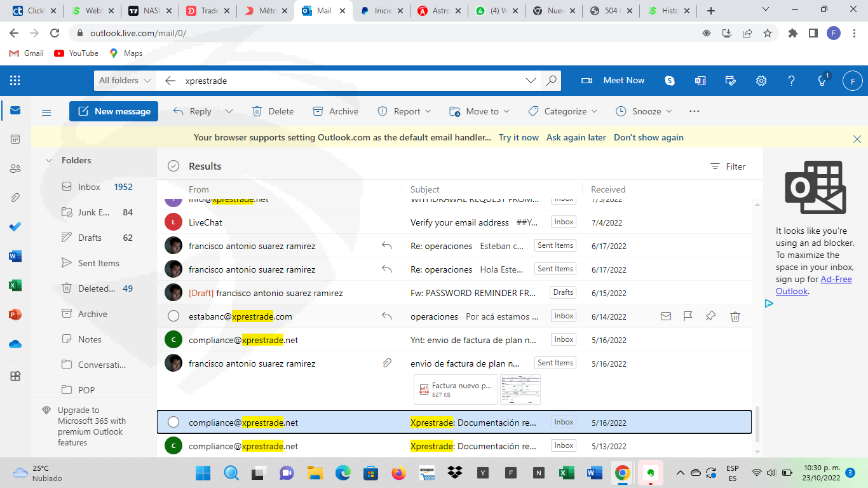Open Calendar from left sidebar
This screenshot has height=488, width=868.
click(15, 139)
